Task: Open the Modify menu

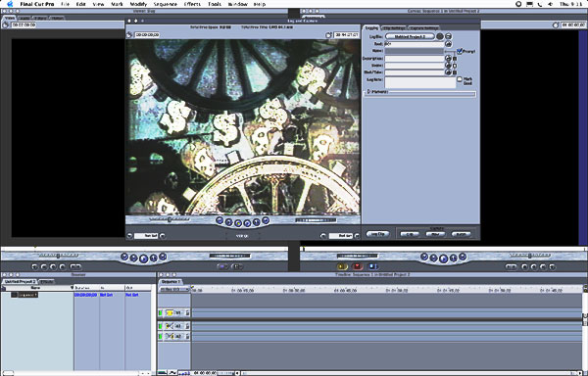Action: pyautogui.click(x=138, y=4)
